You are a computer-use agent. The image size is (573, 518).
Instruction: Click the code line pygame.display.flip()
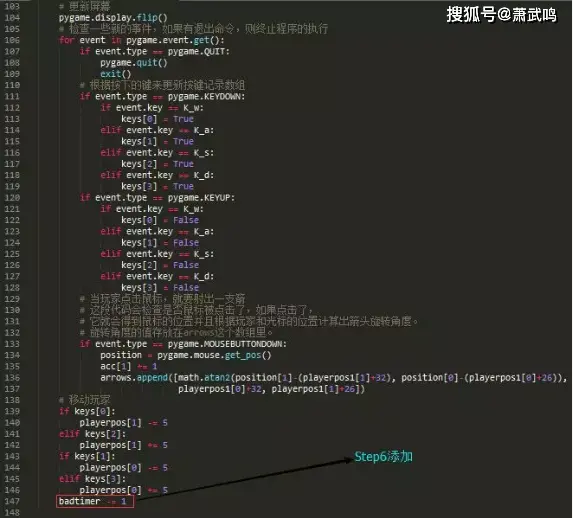click(113, 18)
